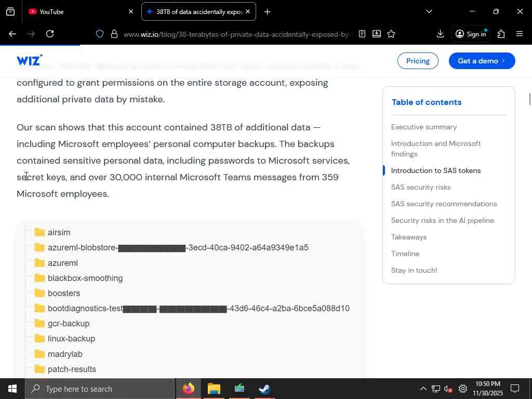The height and width of the screenshot is (399, 532).
Task: Click the Table of contents heading
Action: pyautogui.click(x=427, y=102)
